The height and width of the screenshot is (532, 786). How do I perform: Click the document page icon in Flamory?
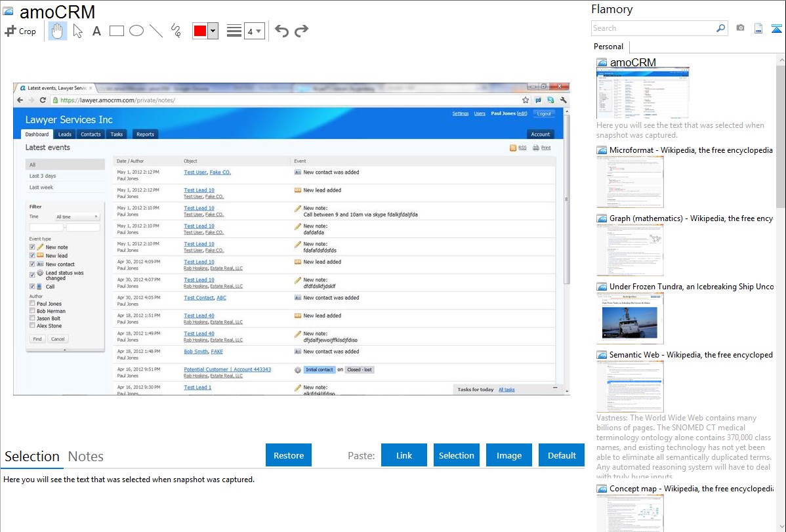pyautogui.click(x=758, y=28)
